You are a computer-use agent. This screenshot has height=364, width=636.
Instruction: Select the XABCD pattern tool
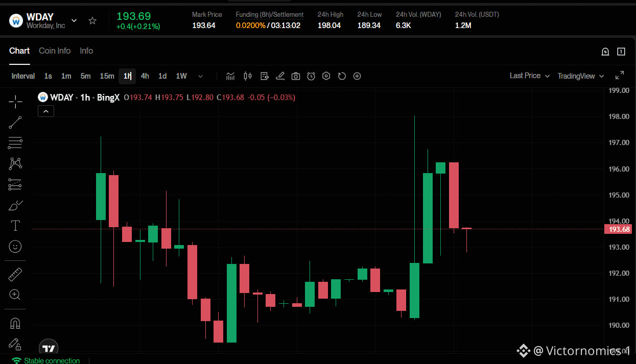tap(15, 163)
